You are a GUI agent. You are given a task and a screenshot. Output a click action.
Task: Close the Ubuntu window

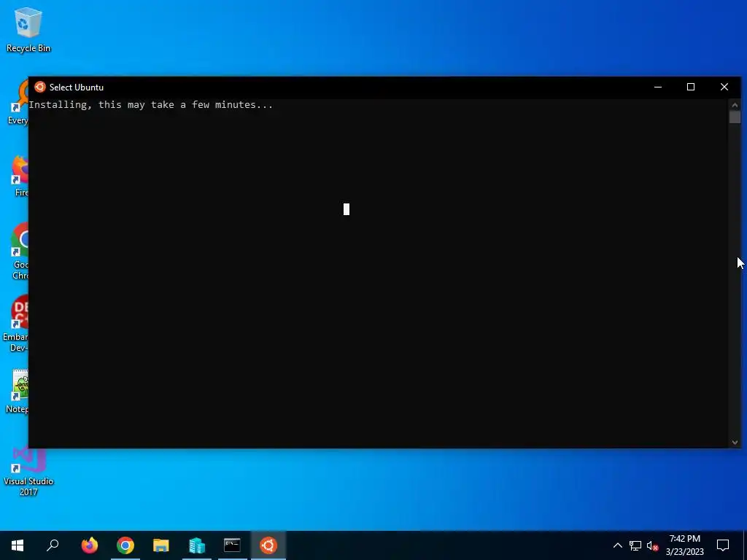click(x=724, y=87)
